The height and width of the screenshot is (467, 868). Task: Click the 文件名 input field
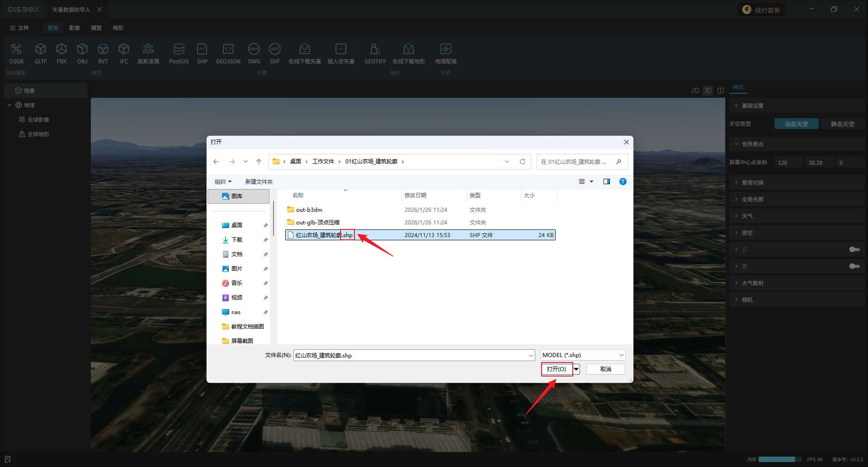point(411,356)
